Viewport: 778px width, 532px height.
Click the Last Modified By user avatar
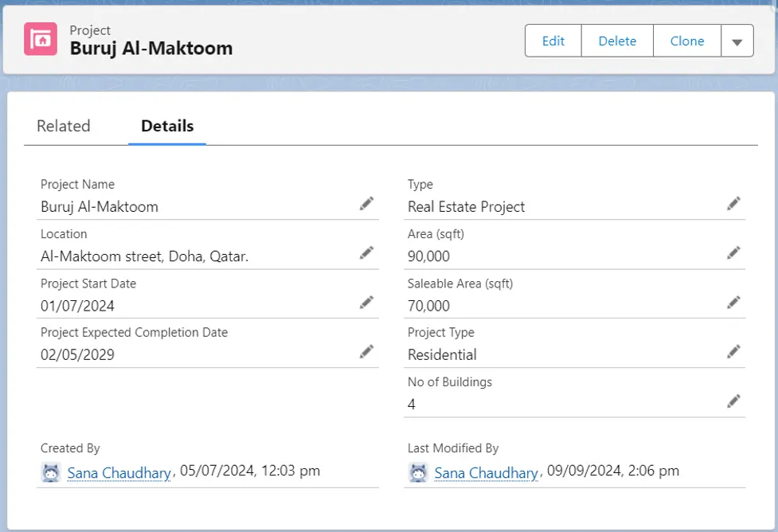pyautogui.click(x=418, y=472)
